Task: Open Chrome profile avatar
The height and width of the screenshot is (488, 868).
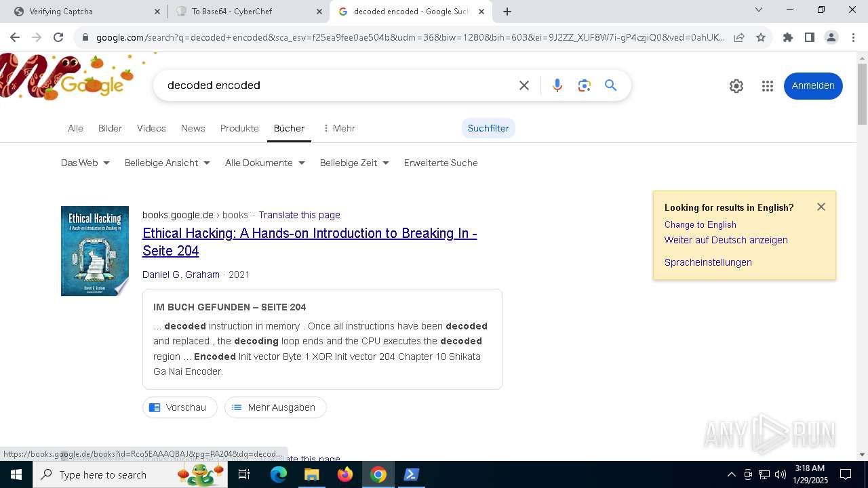Action: (831, 37)
